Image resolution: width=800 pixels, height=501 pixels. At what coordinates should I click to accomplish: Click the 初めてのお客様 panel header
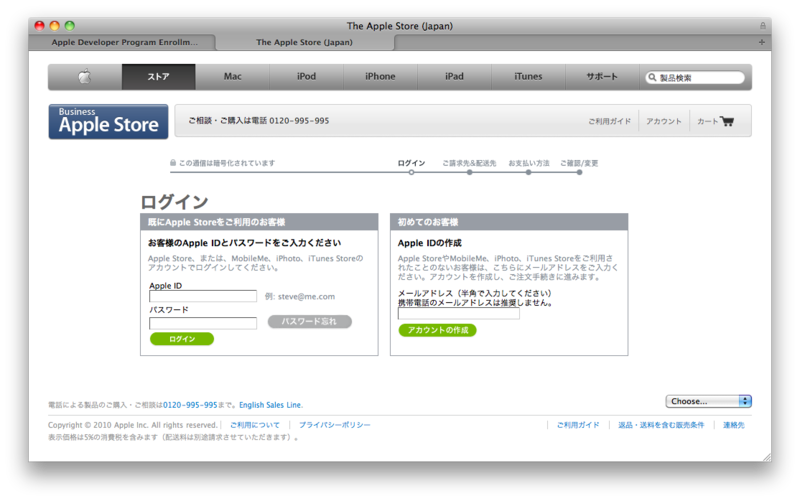click(x=509, y=222)
